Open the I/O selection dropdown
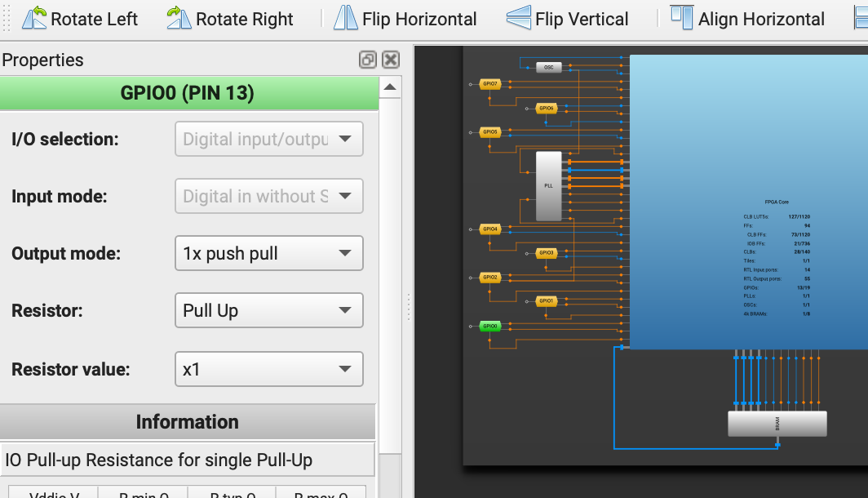Image resolution: width=868 pixels, height=498 pixels. tap(269, 139)
